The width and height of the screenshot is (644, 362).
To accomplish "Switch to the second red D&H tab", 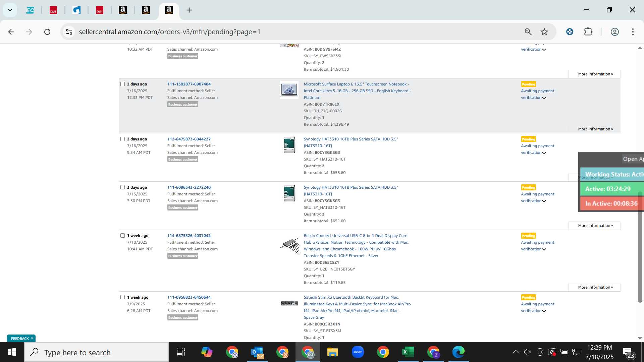I will point(100,10).
